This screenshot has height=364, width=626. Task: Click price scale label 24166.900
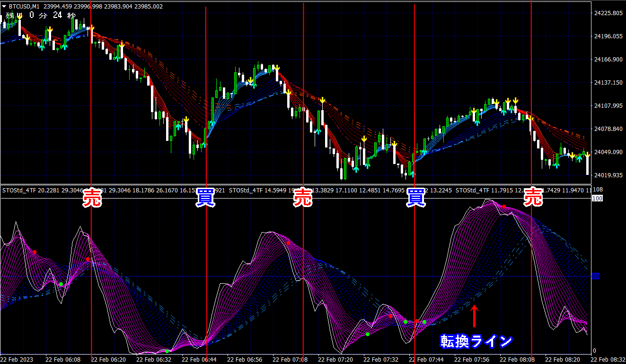tap(608, 59)
